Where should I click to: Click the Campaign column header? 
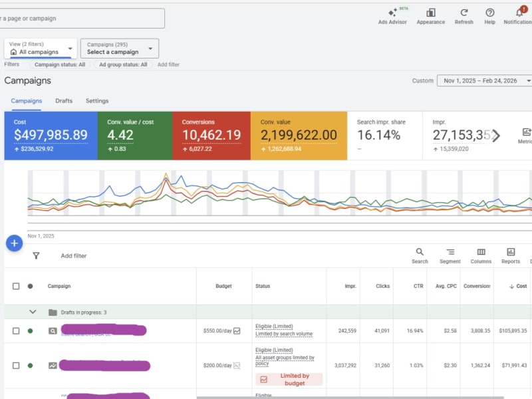[x=59, y=286]
